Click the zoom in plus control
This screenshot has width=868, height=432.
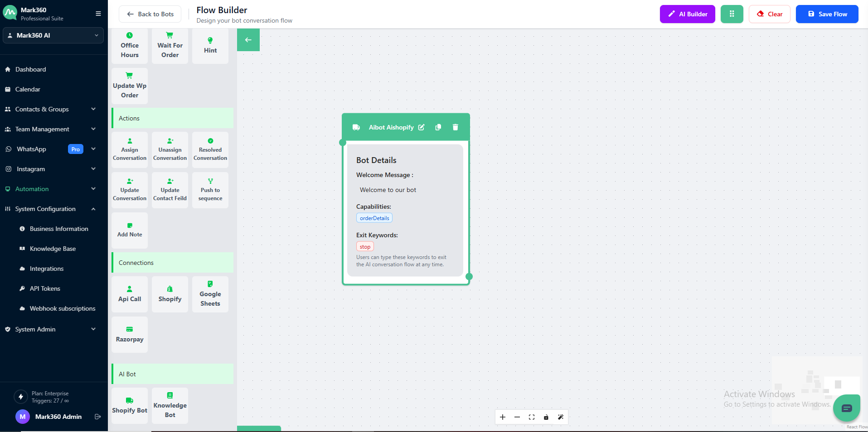(502, 417)
